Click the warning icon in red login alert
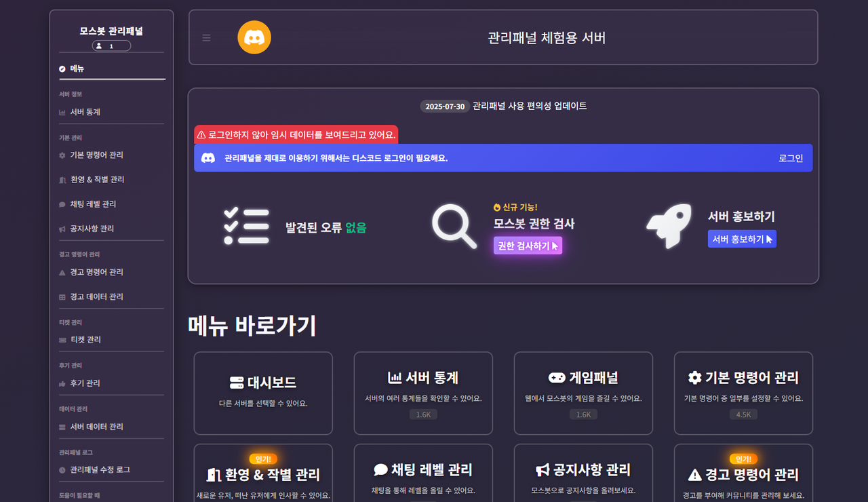Screen dimensions: 868x502 (201, 135)
